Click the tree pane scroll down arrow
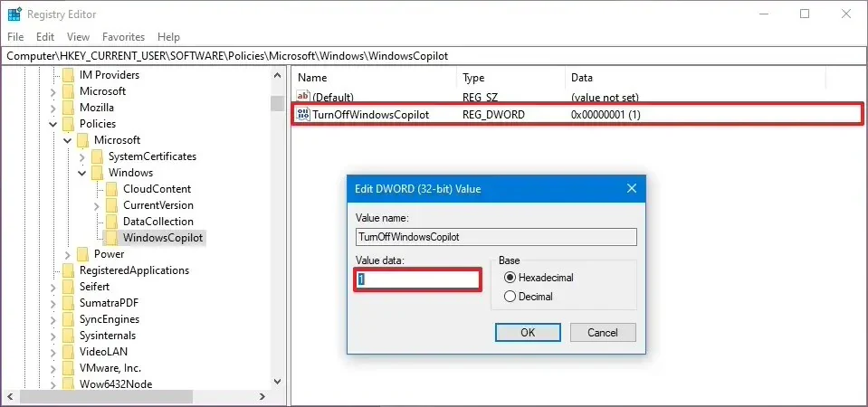The width and height of the screenshot is (868, 407). coord(277,382)
